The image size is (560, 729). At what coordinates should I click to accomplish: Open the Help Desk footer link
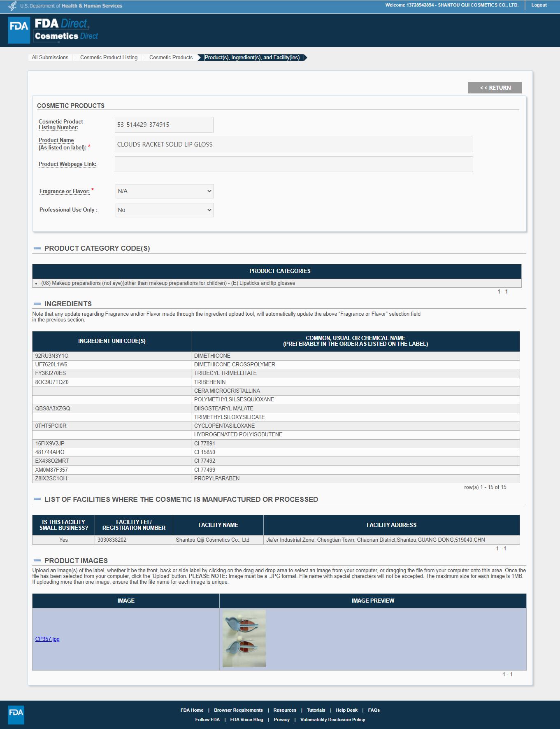pyautogui.click(x=346, y=710)
